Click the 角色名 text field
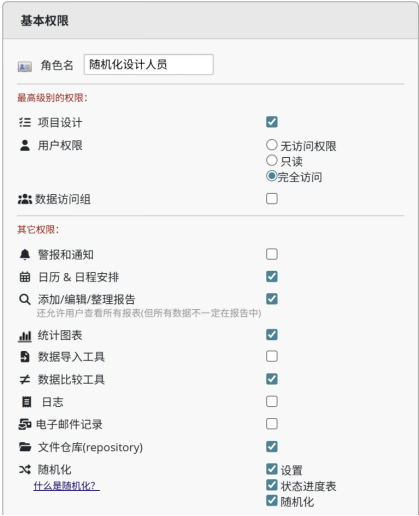419x516 pixels. pos(149,64)
